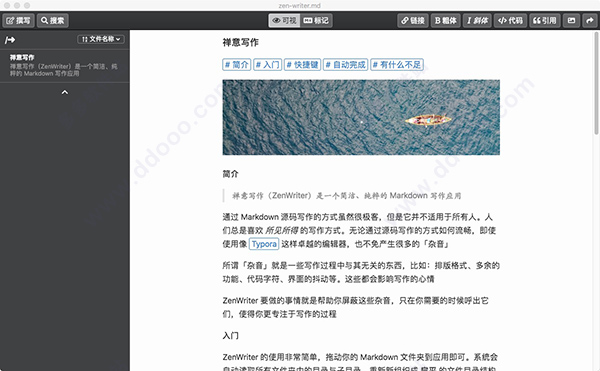Click the zen-writer.md window title
Screen dimensions: 600x371
coord(300,5)
